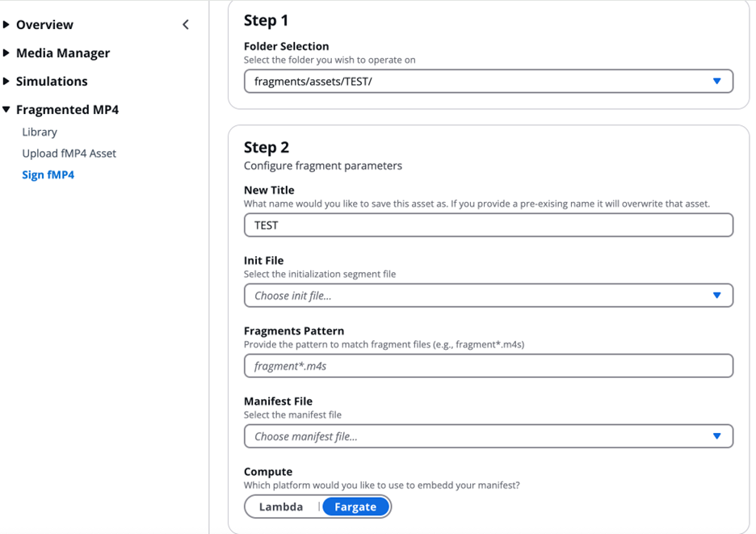Open the Library page
Screen dimensions: 756x534
(39, 132)
